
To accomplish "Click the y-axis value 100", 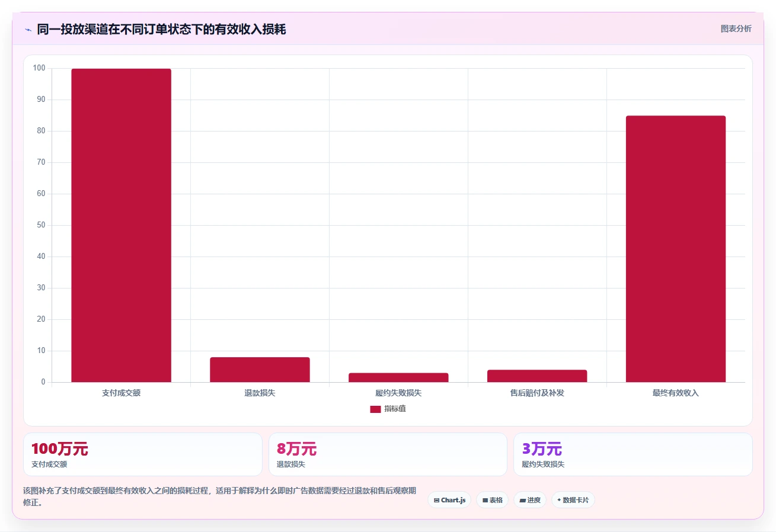I will pos(39,68).
